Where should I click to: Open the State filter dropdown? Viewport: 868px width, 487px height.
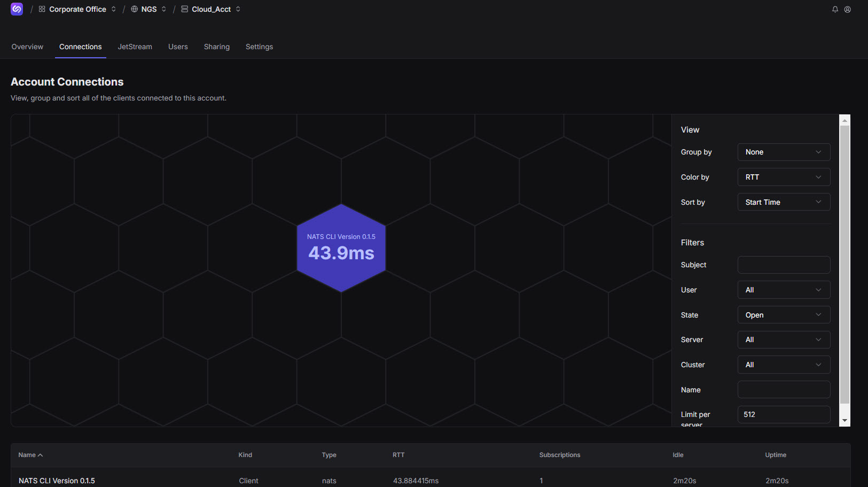(784, 315)
